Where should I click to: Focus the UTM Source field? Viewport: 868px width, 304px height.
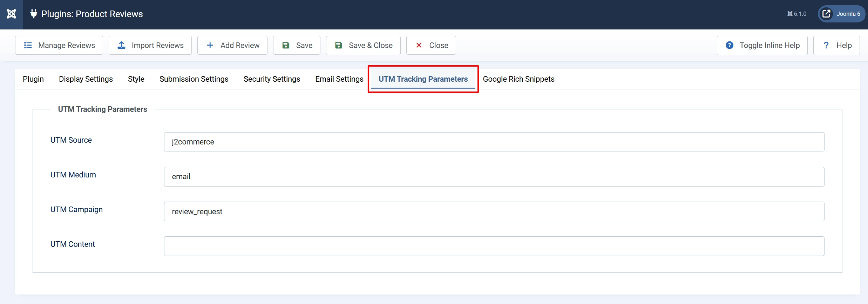pos(494,142)
